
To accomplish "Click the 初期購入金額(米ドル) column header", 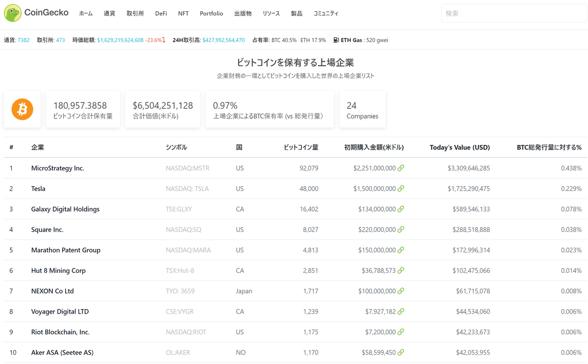I will 374,147.
